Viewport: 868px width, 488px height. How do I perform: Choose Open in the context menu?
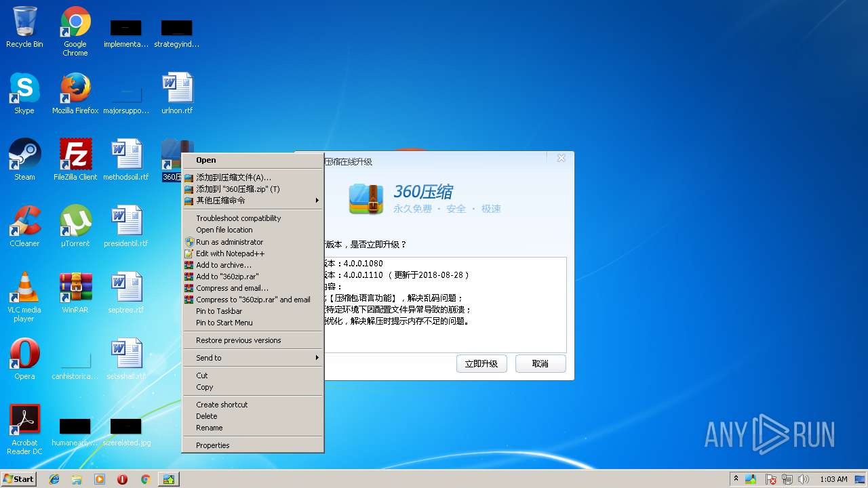coord(253,161)
